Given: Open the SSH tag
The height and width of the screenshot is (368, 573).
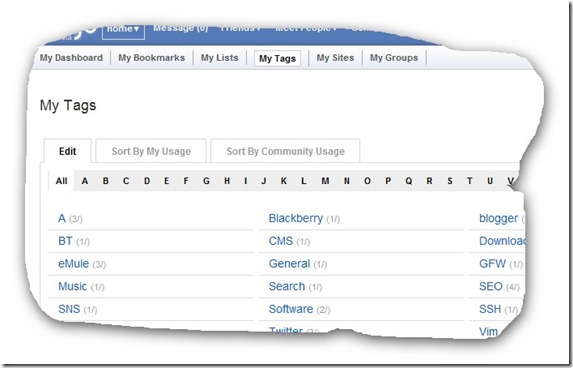Looking at the screenshot, I should click(x=490, y=309).
